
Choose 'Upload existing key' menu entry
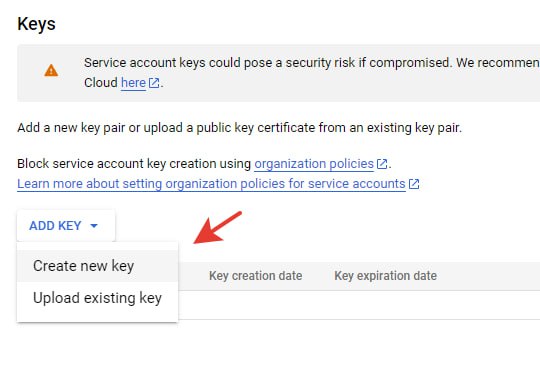pos(97,298)
